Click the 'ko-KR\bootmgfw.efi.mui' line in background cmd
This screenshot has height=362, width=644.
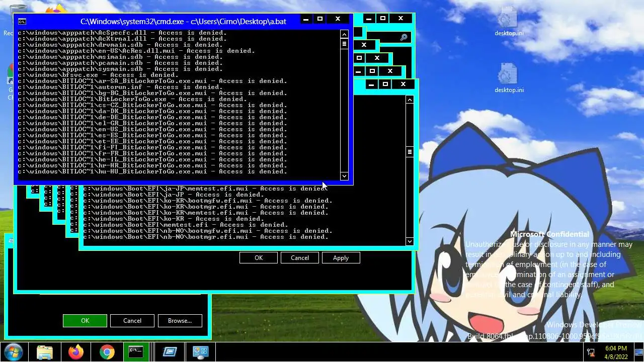point(208,201)
